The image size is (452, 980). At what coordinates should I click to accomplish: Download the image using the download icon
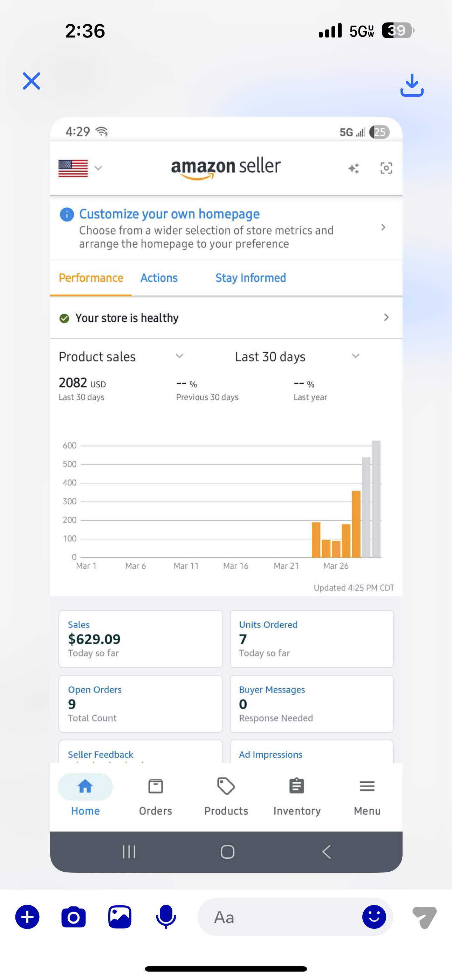[x=412, y=85]
